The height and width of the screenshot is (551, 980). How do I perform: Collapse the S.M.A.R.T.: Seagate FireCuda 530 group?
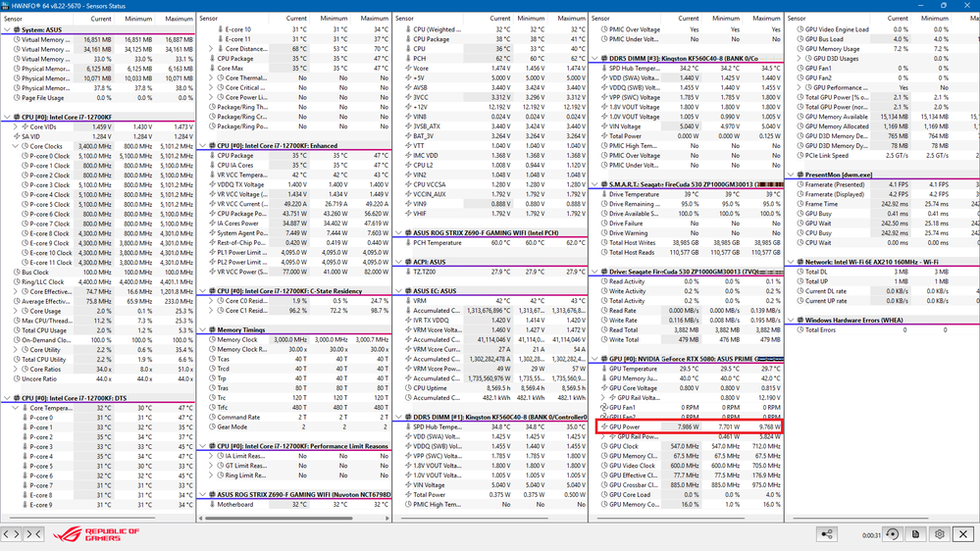pyautogui.click(x=595, y=184)
